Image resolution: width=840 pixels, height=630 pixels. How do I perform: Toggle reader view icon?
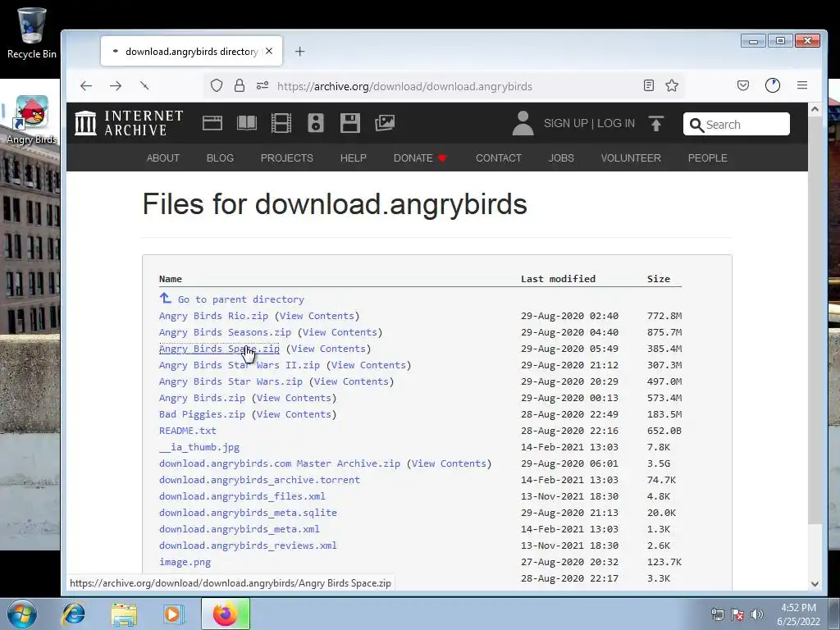click(x=649, y=85)
